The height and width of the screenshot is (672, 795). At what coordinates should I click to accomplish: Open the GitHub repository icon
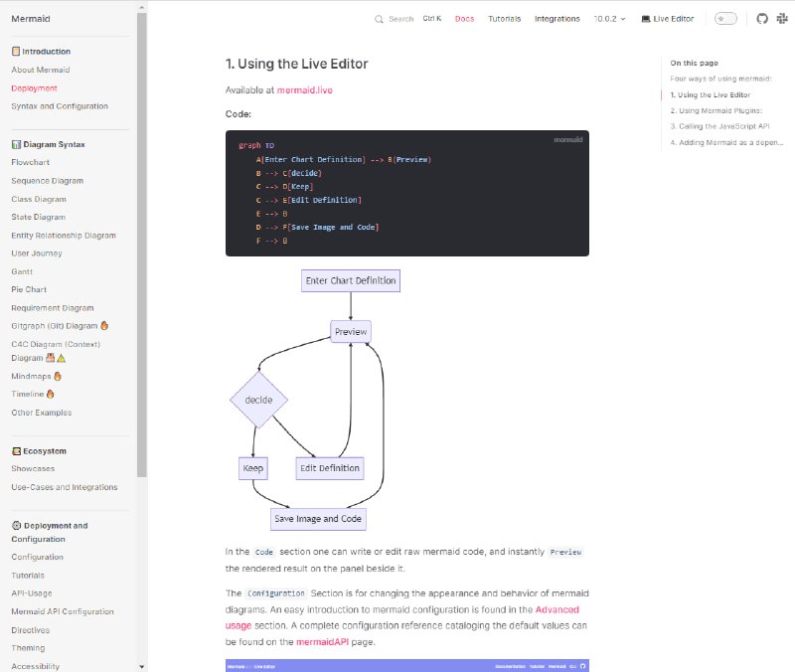pyautogui.click(x=762, y=19)
